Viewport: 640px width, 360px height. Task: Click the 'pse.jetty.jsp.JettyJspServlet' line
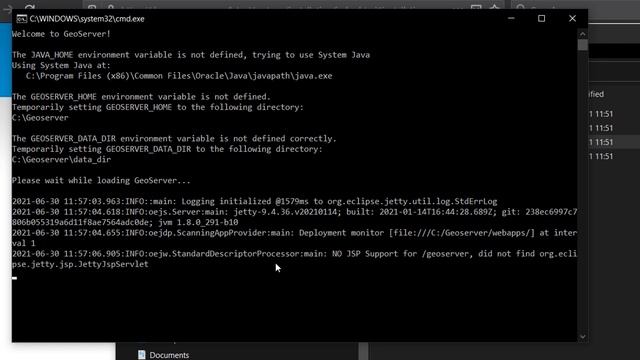pos(80,264)
